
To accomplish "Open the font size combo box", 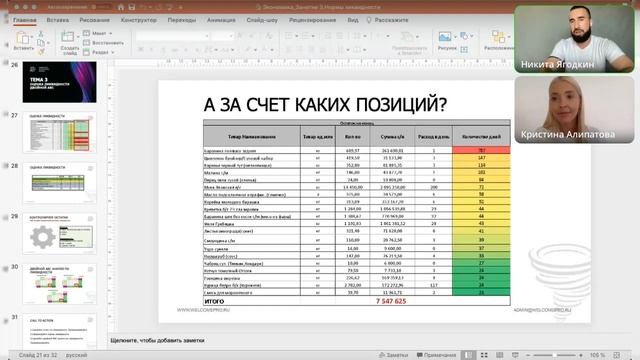I will 223,36.
